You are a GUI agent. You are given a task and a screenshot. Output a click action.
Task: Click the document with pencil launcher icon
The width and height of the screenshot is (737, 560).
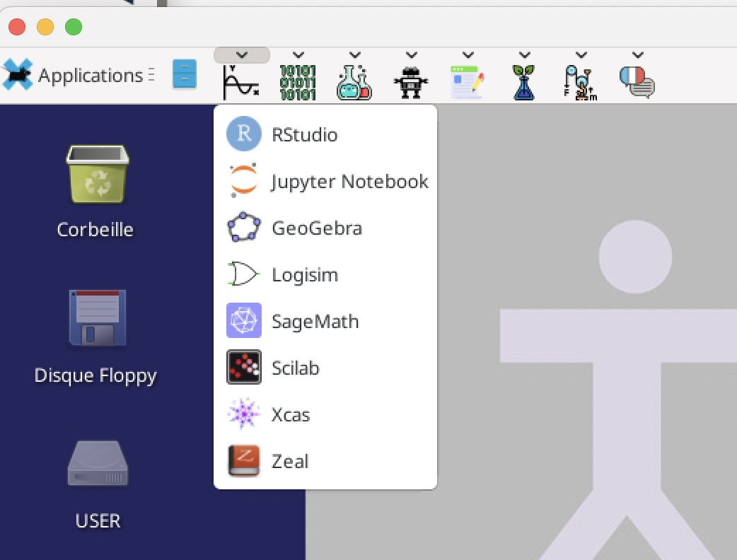(x=468, y=83)
